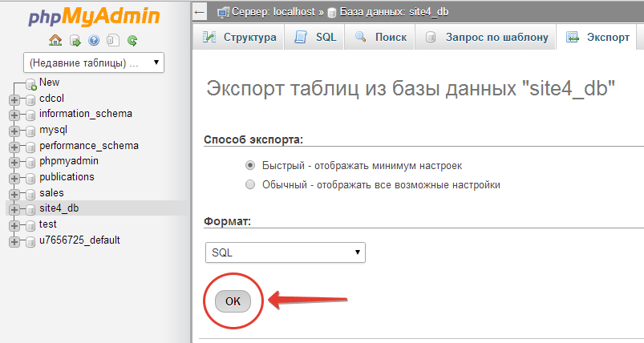This screenshot has height=343, width=644.
Task: Select the publications database in tree
Action: 67,177
